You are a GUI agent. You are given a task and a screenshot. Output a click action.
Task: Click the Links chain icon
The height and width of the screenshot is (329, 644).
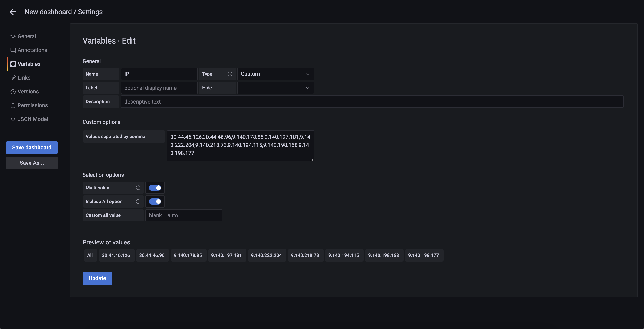[x=13, y=77]
